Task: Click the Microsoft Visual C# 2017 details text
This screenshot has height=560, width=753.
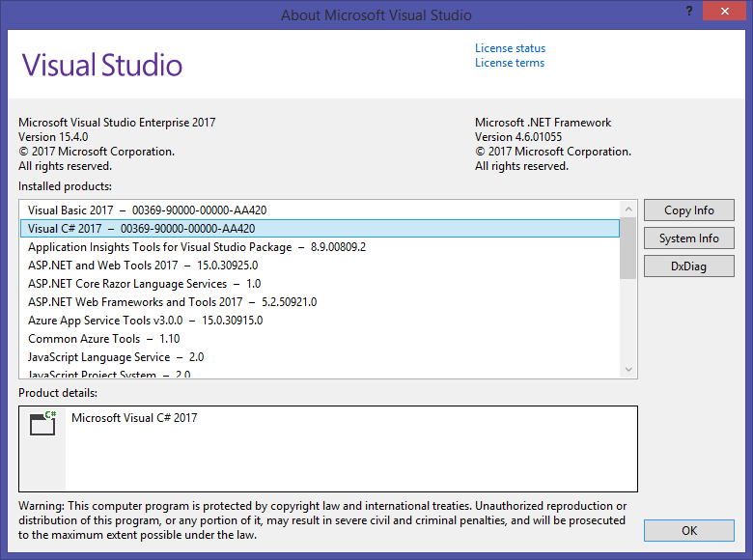Action: point(134,418)
